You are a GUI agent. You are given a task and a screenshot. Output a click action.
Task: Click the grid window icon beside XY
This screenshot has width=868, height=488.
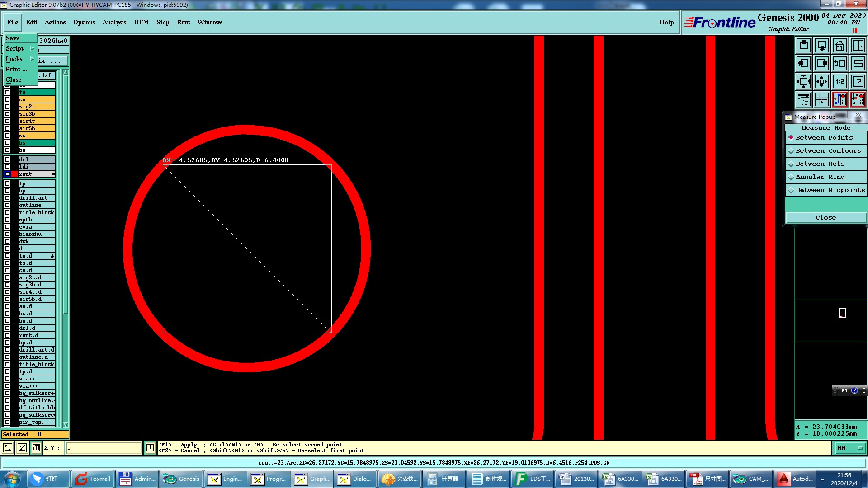tap(36, 448)
